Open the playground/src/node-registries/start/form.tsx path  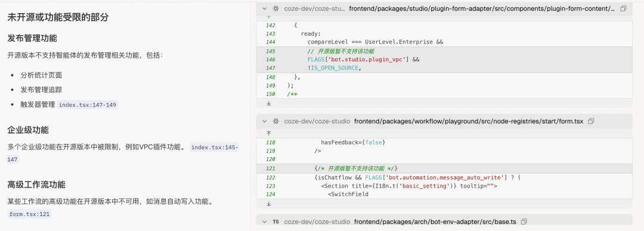click(469, 121)
